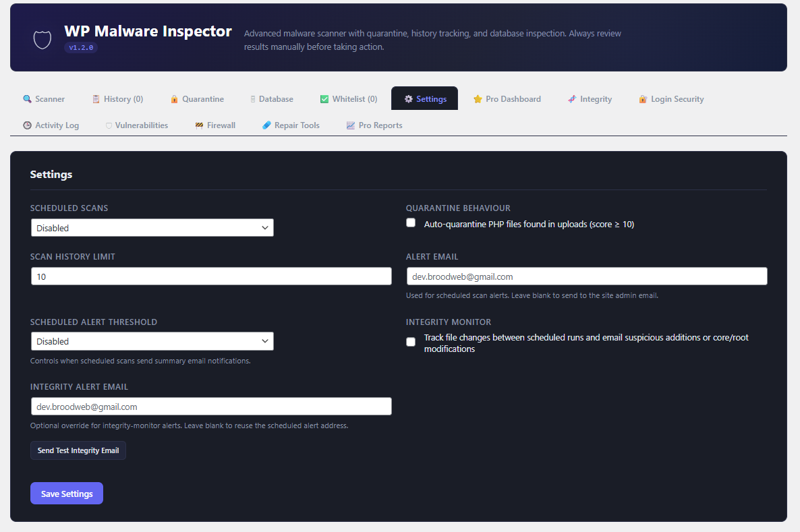Click Send Test Integrity Email button

coord(78,450)
